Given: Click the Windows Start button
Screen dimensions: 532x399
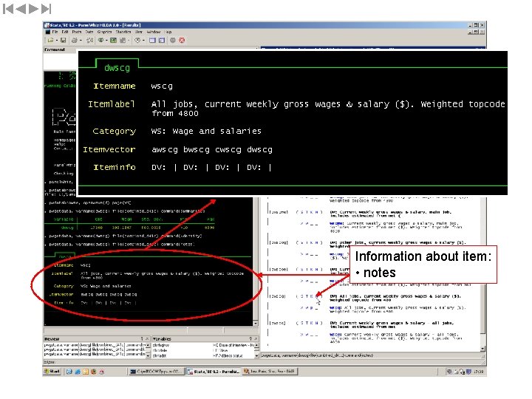Looking at the screenshot, I should point(52,372).
